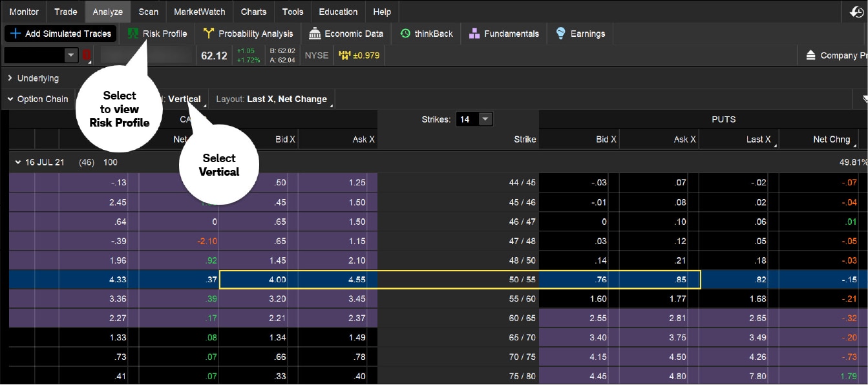Click Add Simulated Trades button
The height and width of the screenshot is (385, 868).
pos(61,34)
